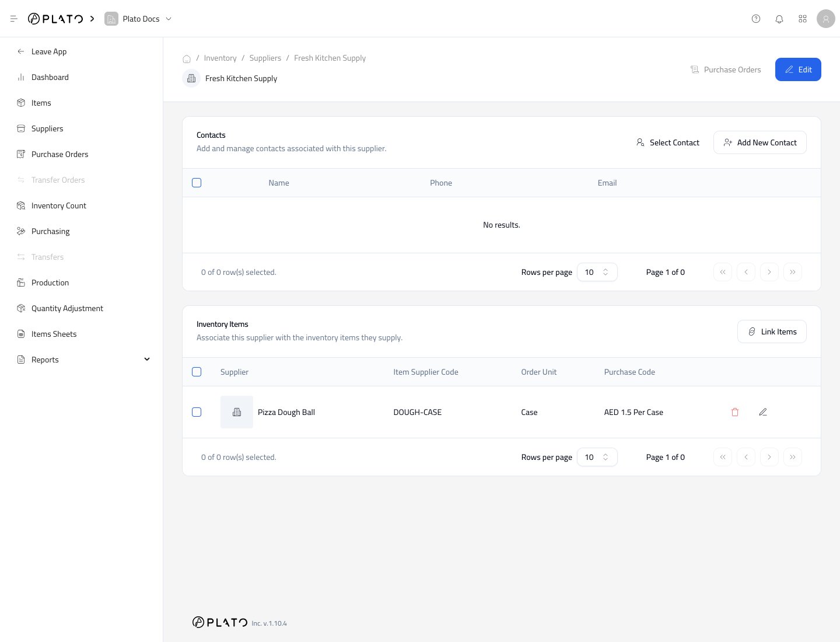Click Link Items button

772,332
